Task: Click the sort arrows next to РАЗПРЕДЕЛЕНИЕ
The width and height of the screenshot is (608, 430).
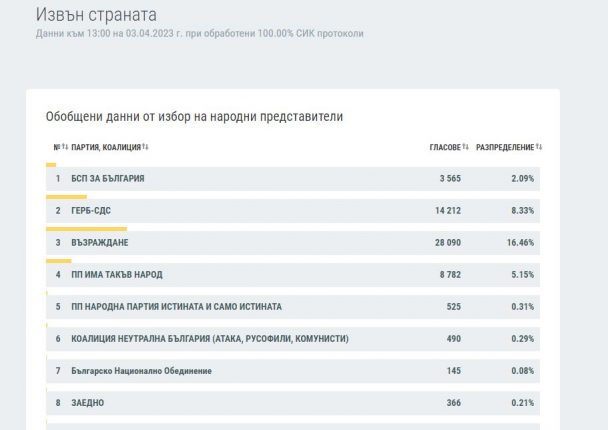Action: click(539, 147)
